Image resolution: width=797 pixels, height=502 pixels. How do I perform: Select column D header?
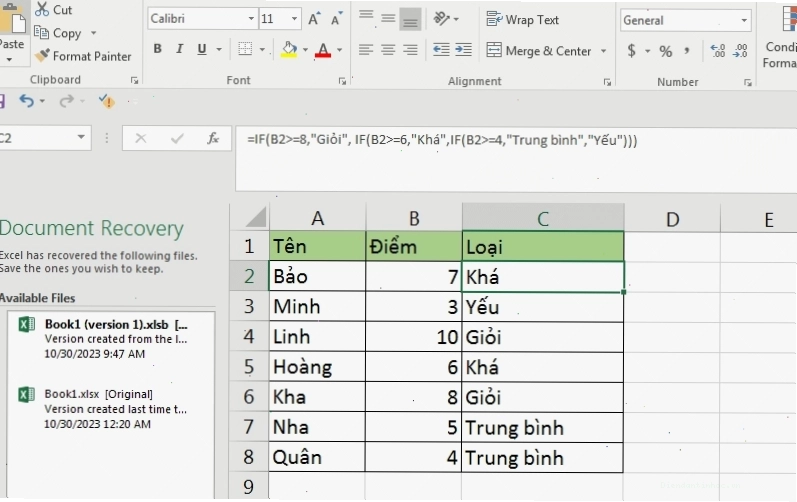(x=672, y=219)
